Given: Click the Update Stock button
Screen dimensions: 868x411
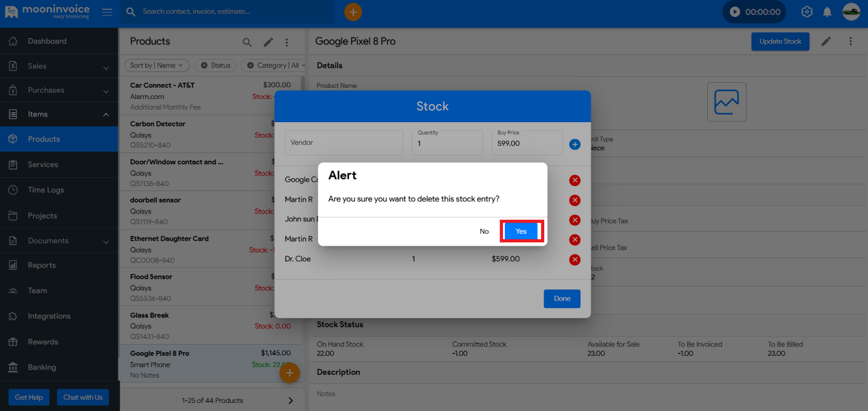Looking at the screenshot, I should 780,41.
